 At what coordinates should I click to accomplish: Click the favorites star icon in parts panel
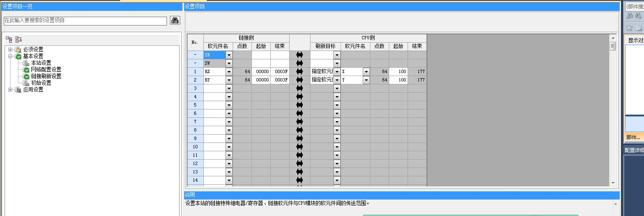[x=629, y=28]
